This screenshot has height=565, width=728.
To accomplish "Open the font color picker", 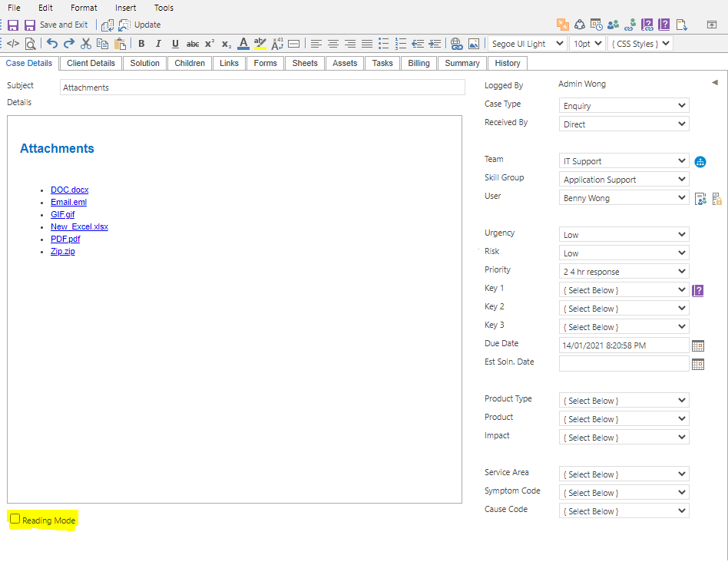I will (243, 44).
